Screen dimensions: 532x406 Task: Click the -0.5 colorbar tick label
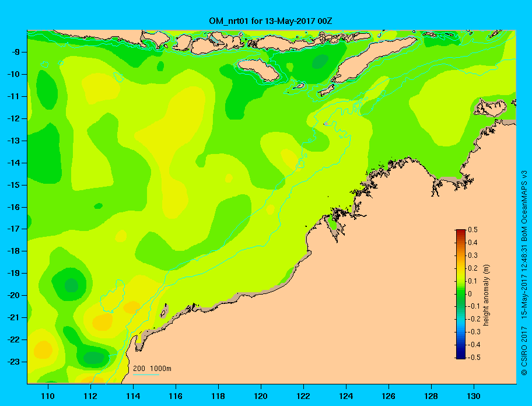[474, 358]
